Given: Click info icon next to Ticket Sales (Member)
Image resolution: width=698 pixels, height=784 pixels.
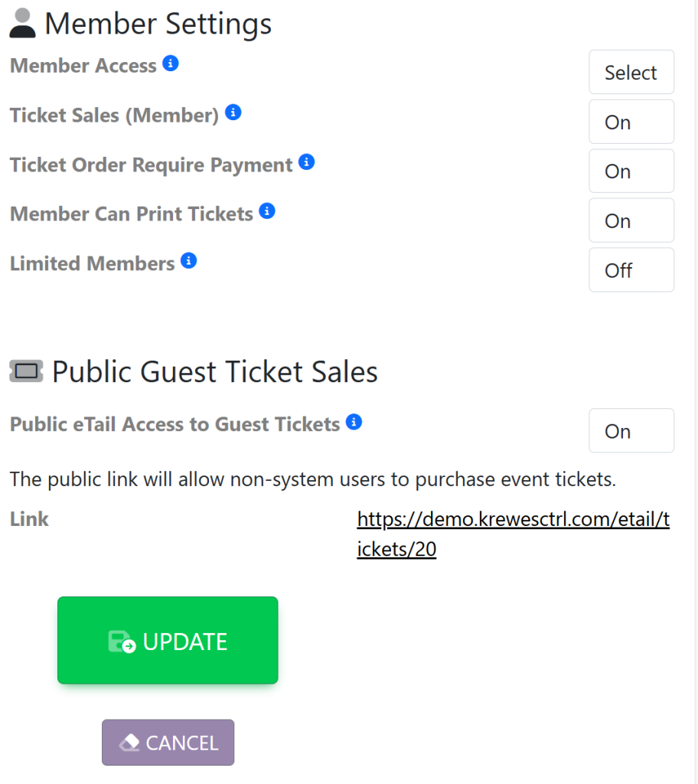Looking at the screenshot, I should coord(233,113).
